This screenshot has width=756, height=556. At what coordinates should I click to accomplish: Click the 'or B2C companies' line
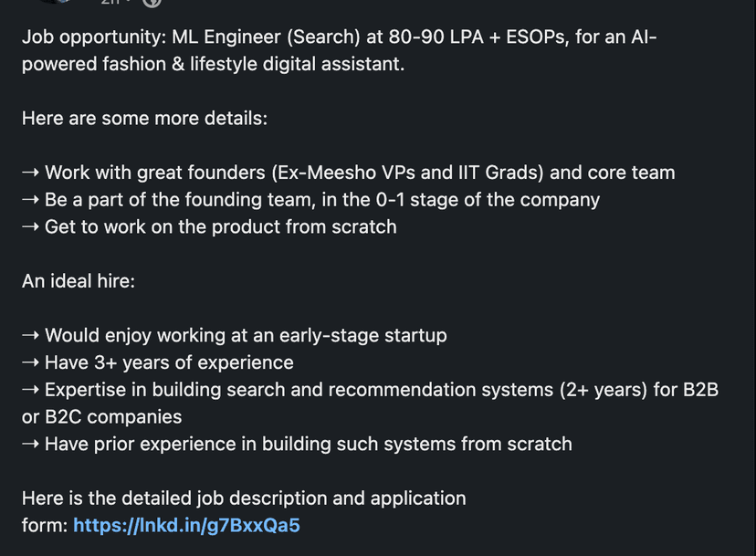[101, 416]
